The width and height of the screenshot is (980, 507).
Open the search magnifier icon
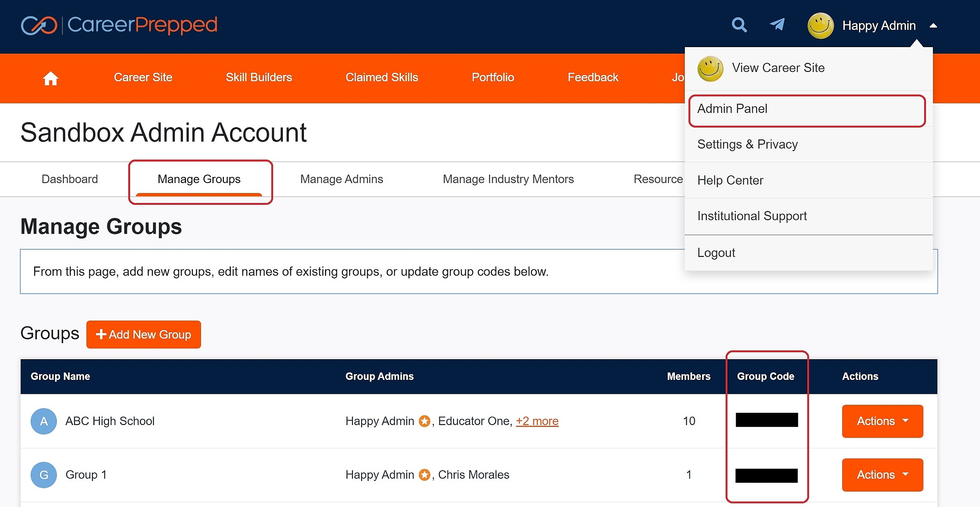point(739,25)
